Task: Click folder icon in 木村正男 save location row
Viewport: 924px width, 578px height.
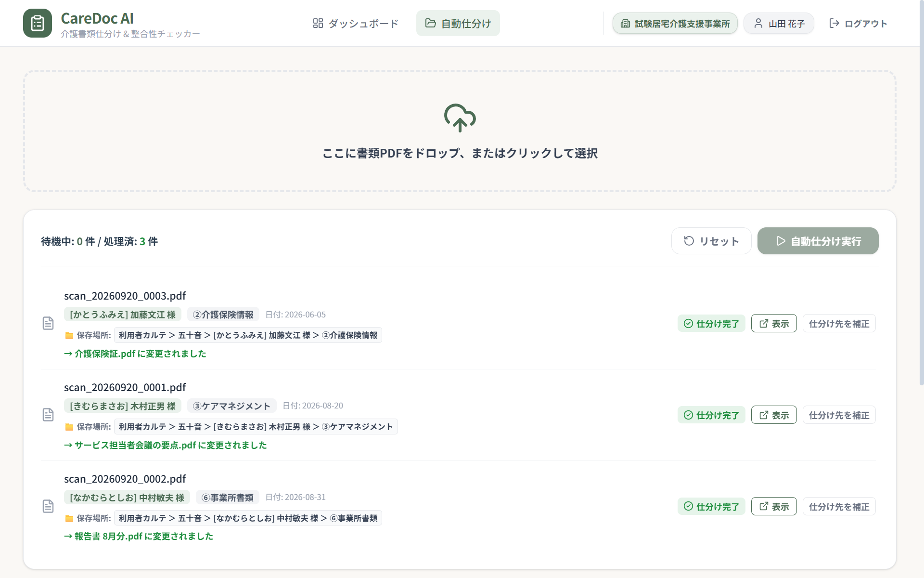Action: point(69,427)
